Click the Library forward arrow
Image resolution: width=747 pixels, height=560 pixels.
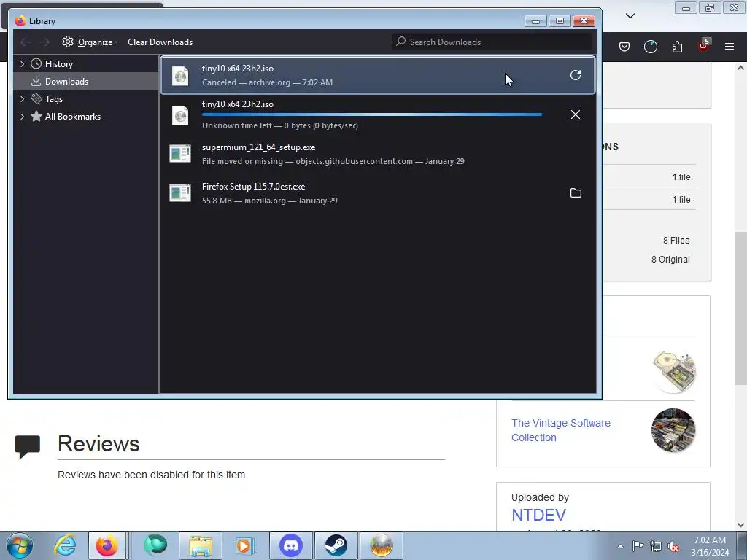pyautogui.click(x=44, y=42)
